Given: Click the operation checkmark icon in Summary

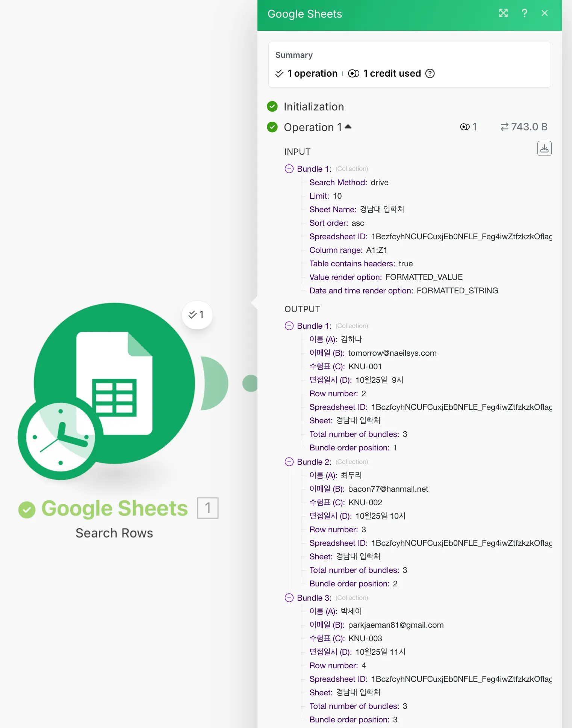Looking at the screenshot, I should pyautogui.click(x=279, y=73).
